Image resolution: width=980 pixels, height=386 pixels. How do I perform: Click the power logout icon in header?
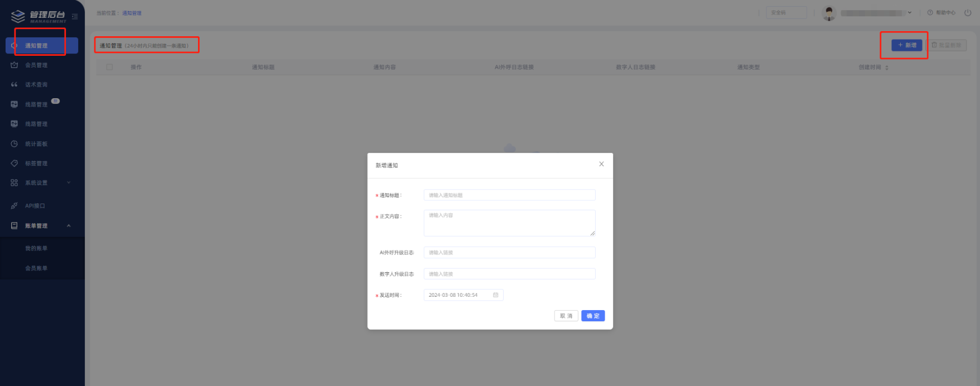click(968, 13)
